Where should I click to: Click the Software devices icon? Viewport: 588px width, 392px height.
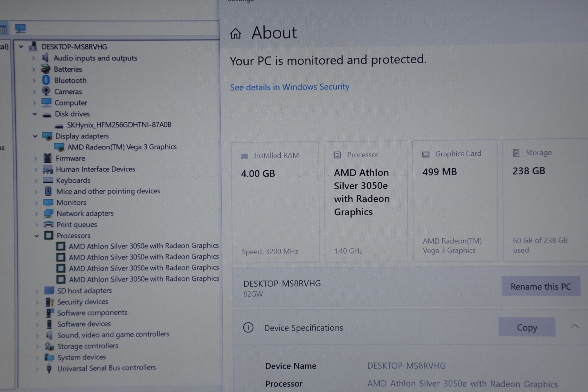click(x=50, y=324)
